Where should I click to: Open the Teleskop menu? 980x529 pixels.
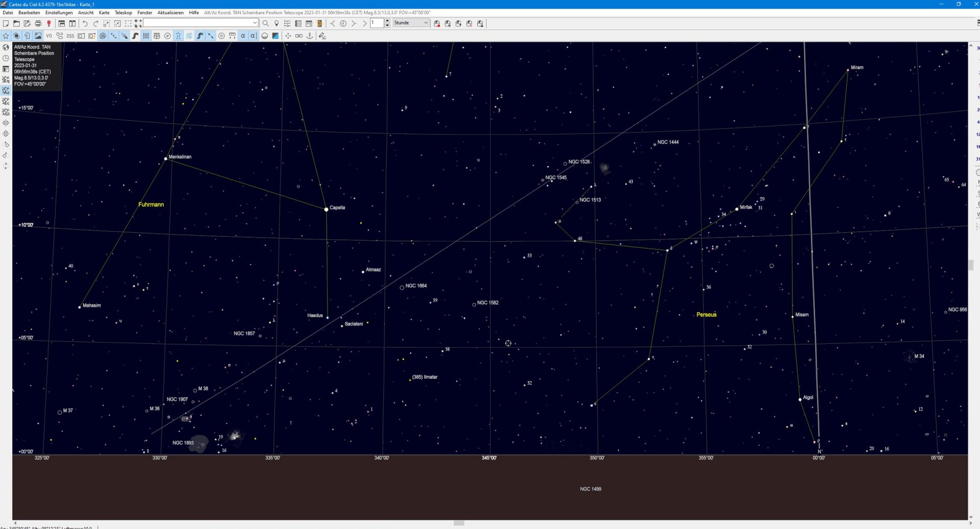(x=123, y=13)
